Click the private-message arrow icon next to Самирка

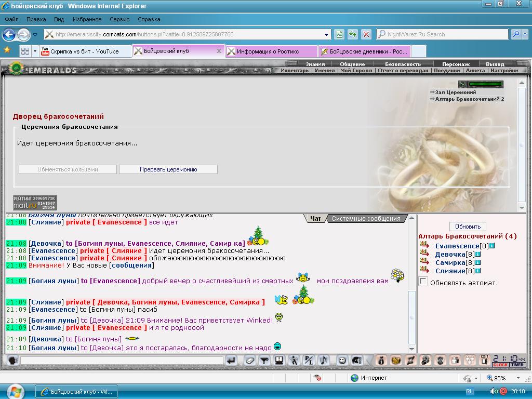pyautogui.click(x=424, y=261)
